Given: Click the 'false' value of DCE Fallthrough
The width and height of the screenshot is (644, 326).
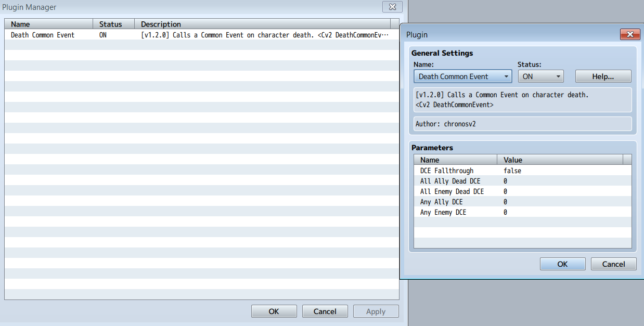Looking at the screenshot, I should pos(512,171).
